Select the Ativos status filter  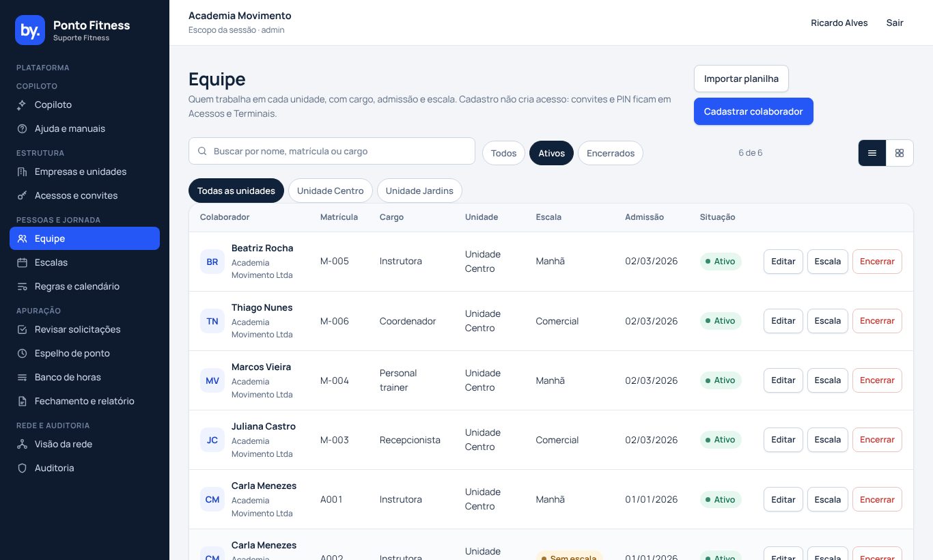[551, 153]
